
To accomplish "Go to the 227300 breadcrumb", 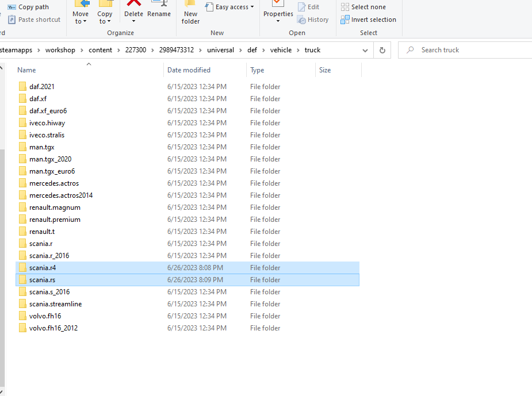I will coord(135,50).
